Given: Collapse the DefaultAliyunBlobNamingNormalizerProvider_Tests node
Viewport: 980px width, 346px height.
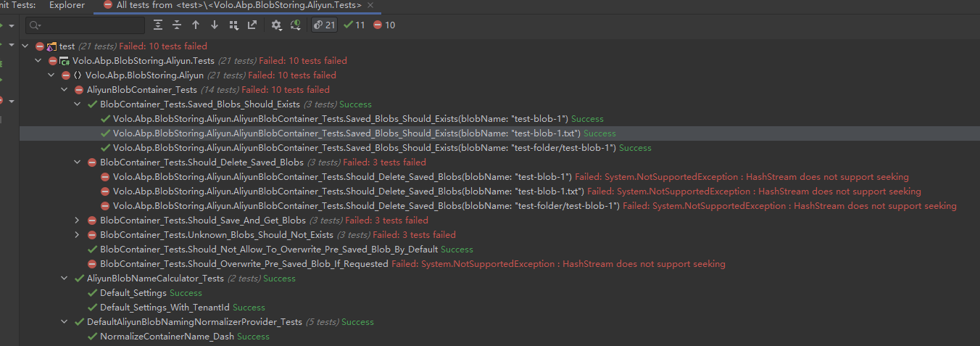Looking at the screenshot, I should (x=65, y=322).
